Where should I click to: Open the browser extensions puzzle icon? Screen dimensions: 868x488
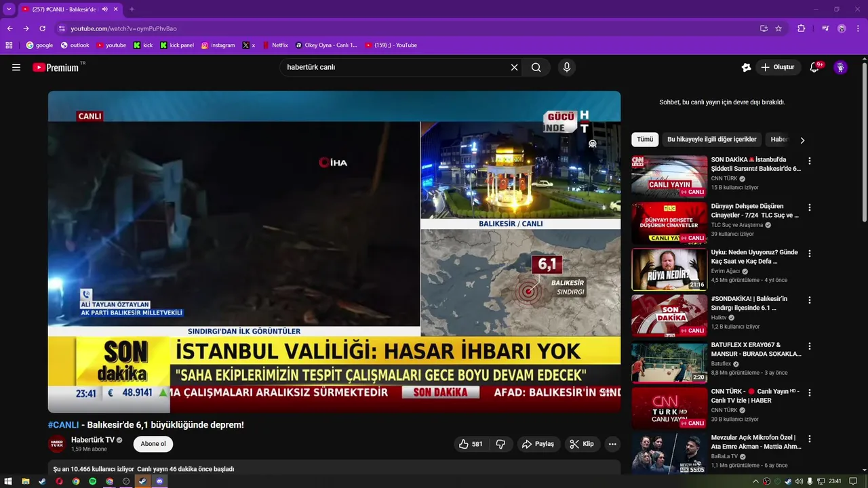point(801,28)
